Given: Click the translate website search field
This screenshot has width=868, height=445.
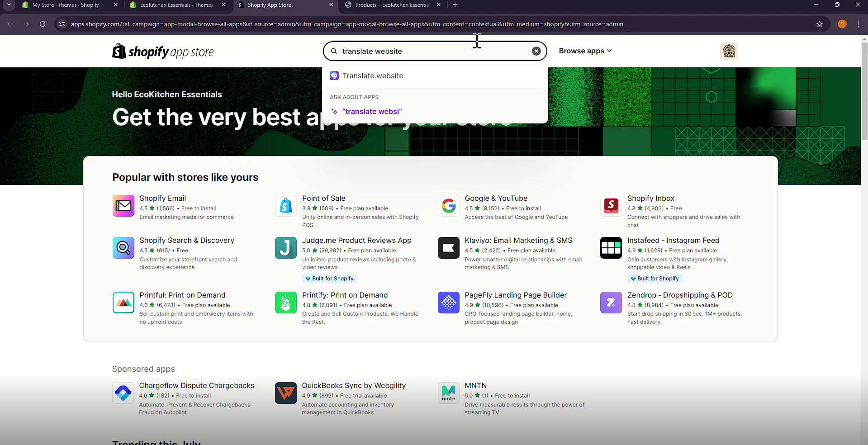Looking at the screenshot, I should [x=435, y=51].
